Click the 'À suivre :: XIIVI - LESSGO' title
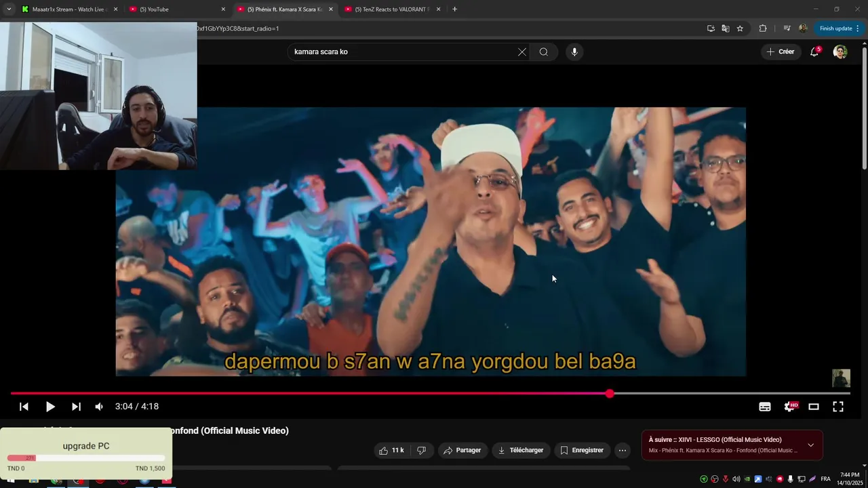868x488 pixels. [715, 440]
